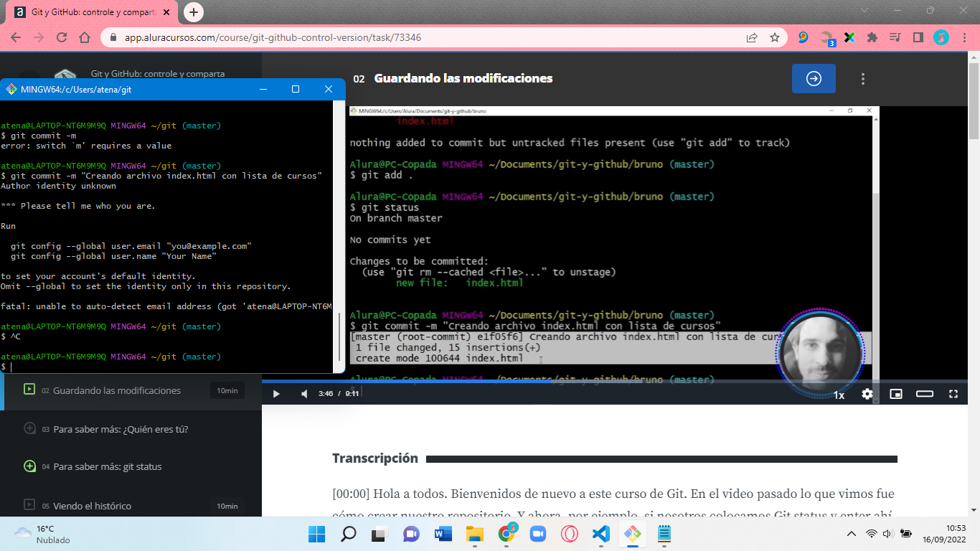Screen dimensions: 980x551
Task: Enable picture-in-picture mode in player
Action: pos(896,394)
